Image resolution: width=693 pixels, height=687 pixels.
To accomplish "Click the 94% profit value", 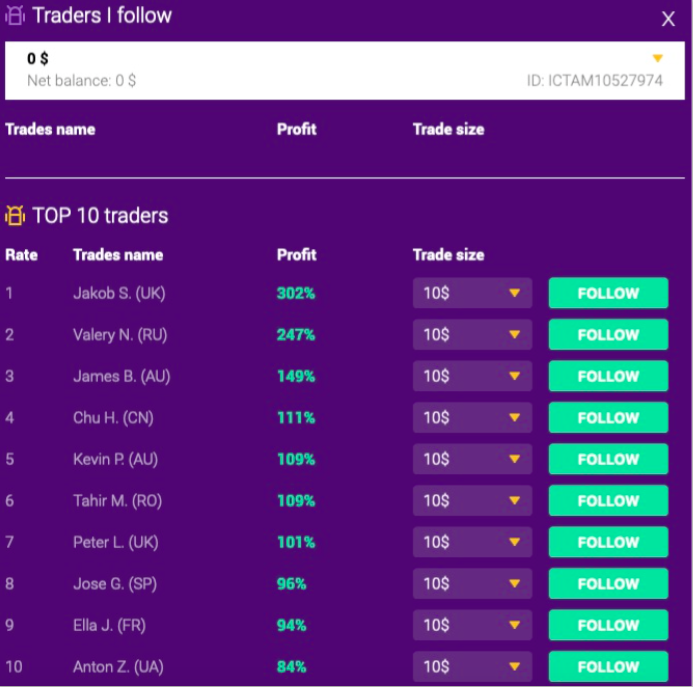I will [291, 626].
